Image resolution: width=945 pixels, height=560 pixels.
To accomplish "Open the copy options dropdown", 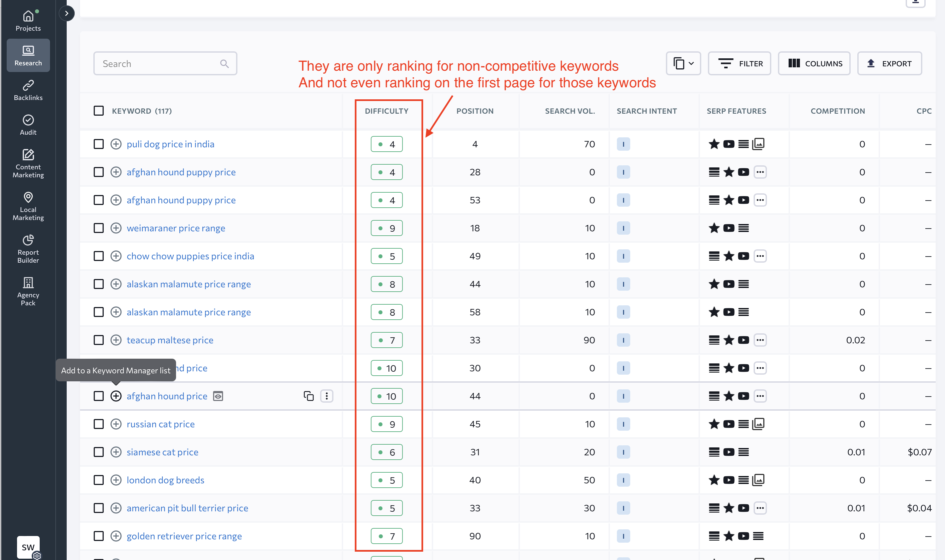I will pos(683,63).
